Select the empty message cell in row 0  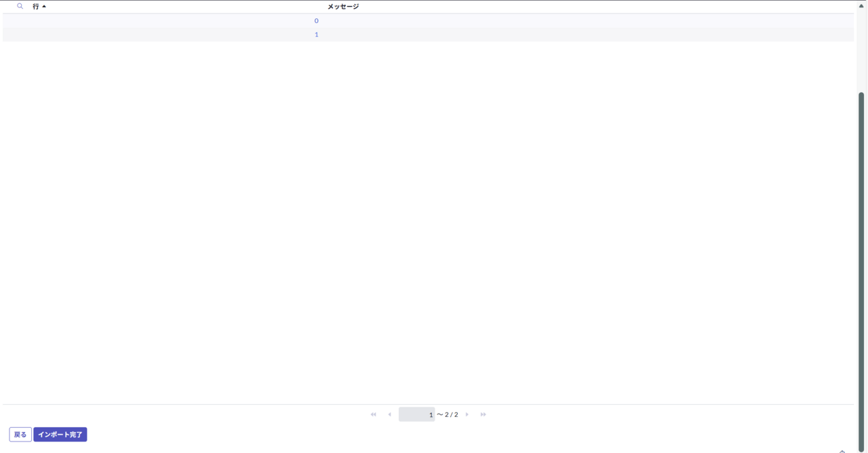pos(583,21)
